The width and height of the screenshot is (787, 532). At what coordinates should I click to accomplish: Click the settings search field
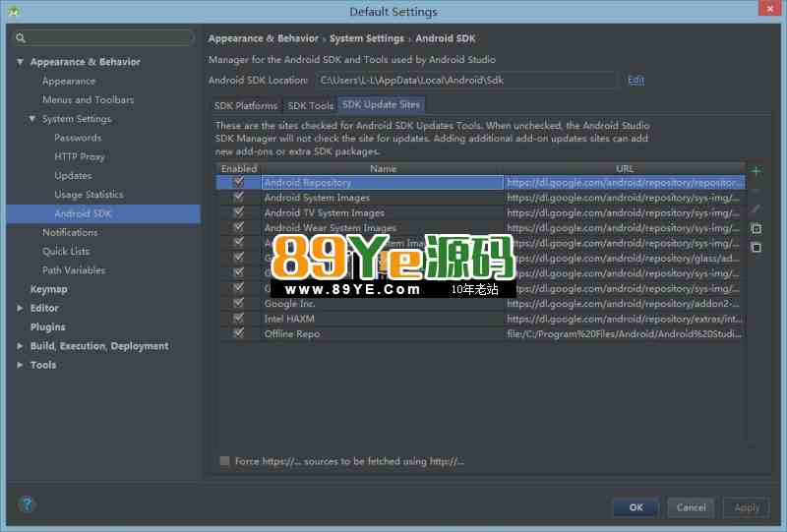coord(104,37)
